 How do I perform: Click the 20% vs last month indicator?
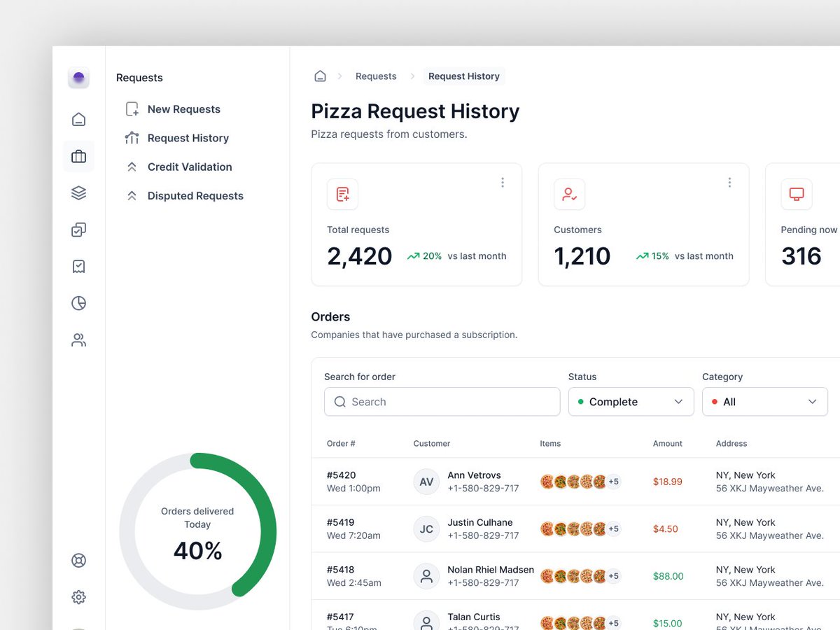(456, 256)
